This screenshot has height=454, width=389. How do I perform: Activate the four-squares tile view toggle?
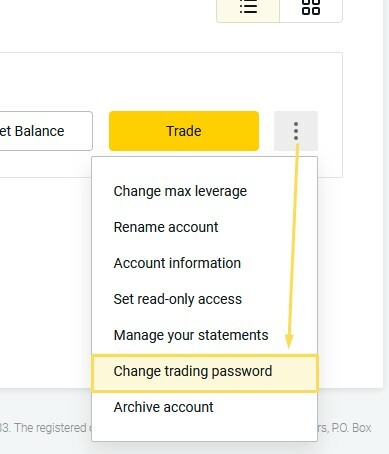click(311, 8)
